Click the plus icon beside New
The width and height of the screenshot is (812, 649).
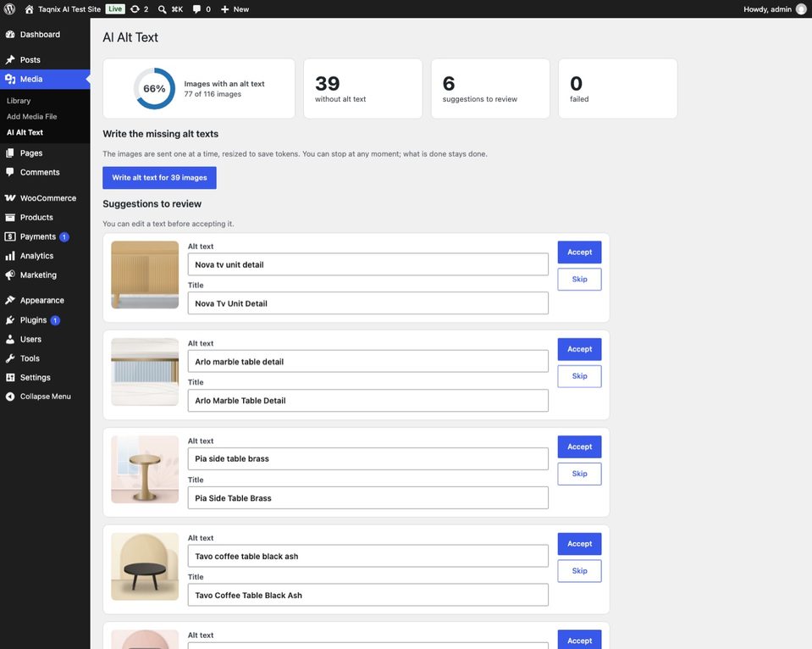224,9
